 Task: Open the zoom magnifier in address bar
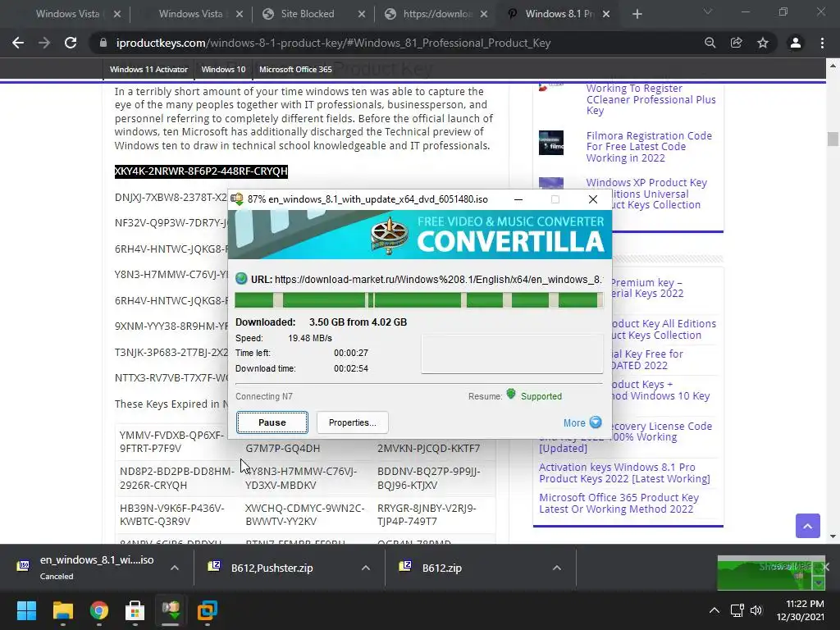tap(710, 43)
